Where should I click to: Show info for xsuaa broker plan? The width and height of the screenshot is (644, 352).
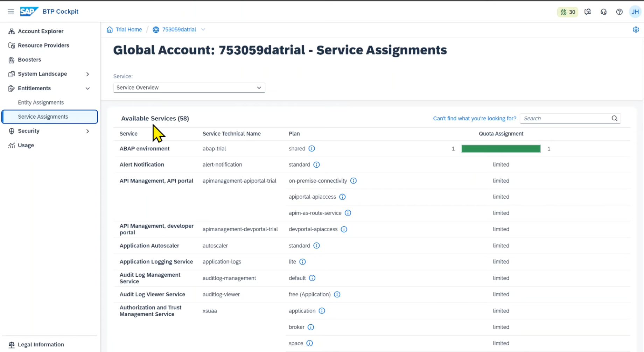click(x=311, y=327)
